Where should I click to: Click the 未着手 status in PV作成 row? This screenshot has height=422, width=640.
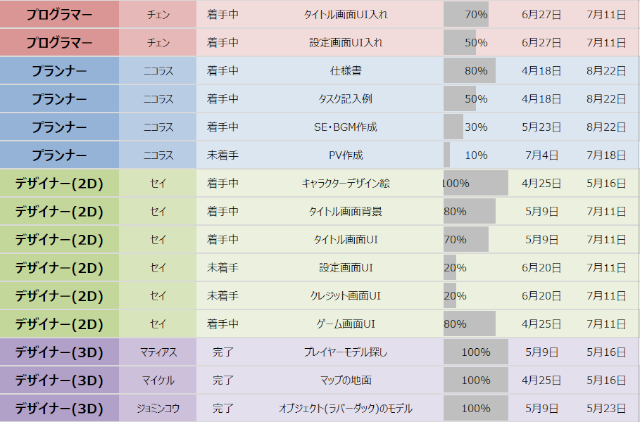point(221,155)
